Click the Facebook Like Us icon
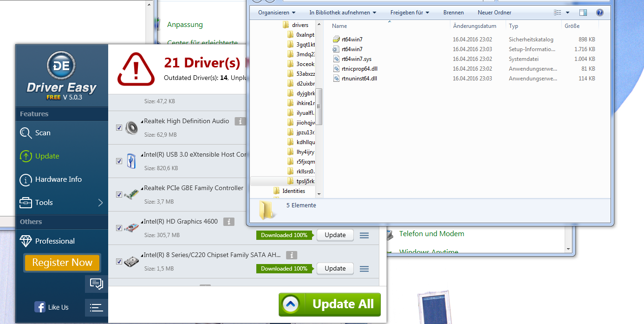644x324 pixels. [x=40, y=307]
